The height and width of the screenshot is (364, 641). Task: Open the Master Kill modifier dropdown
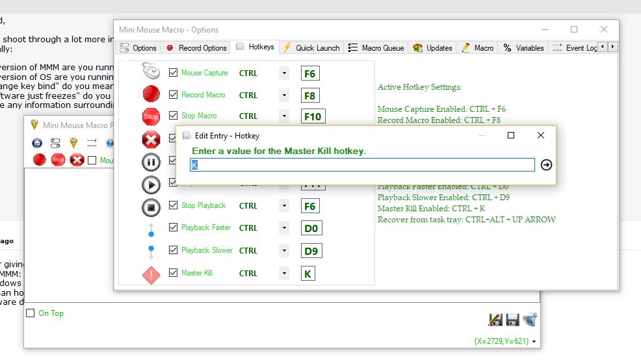pos(284,273)
